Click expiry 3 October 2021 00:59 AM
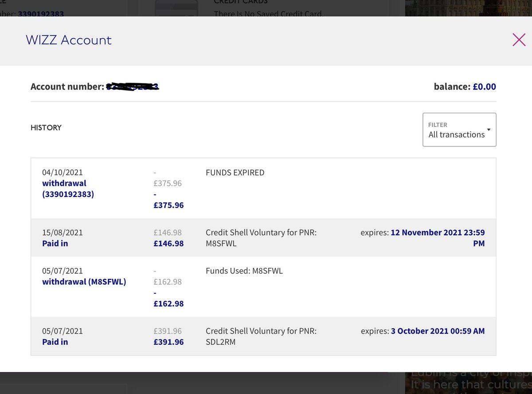 [x=438, y=331]
